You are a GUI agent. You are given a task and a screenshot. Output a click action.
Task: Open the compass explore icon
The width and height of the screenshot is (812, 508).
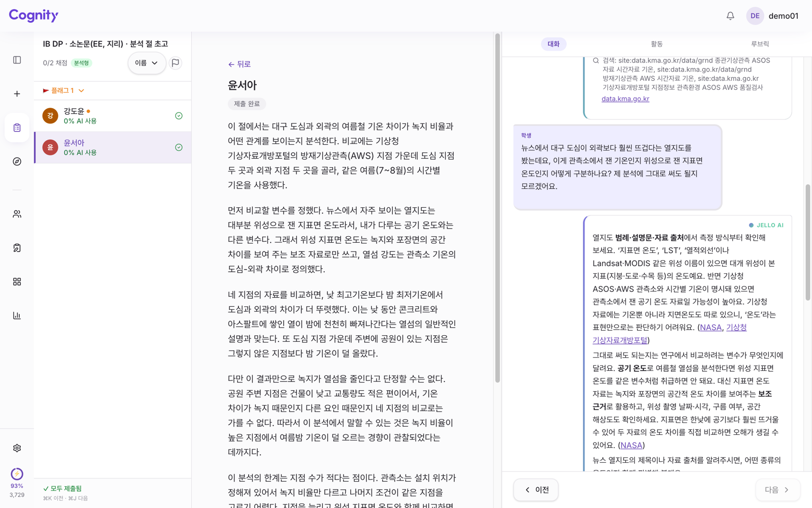(17, 162)
